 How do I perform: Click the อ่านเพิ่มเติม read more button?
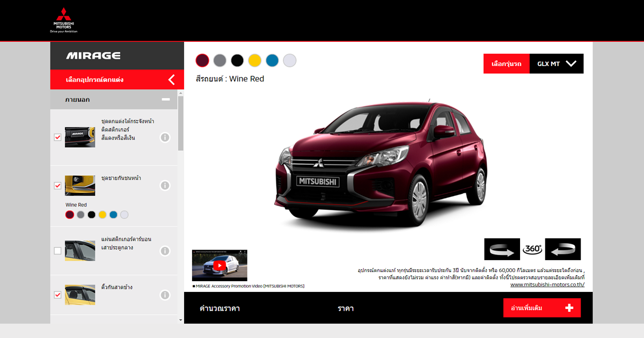tap(542, 308)
